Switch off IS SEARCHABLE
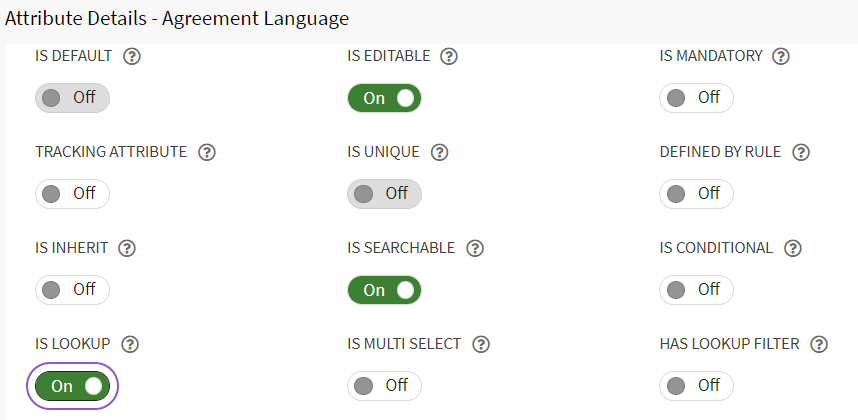The image size is (858, 420). pos(384,290)
